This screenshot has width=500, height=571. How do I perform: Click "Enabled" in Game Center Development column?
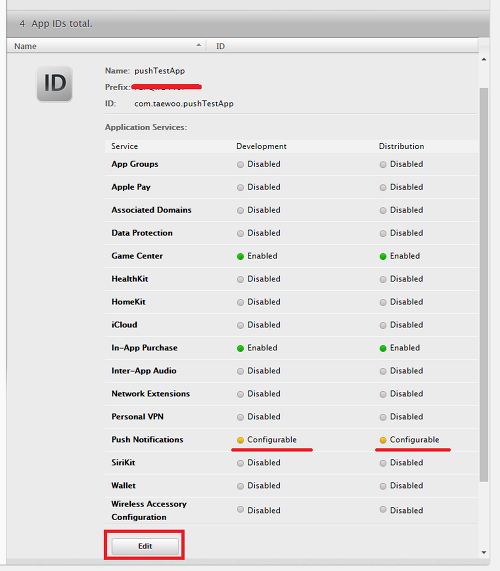click(262, 256)
